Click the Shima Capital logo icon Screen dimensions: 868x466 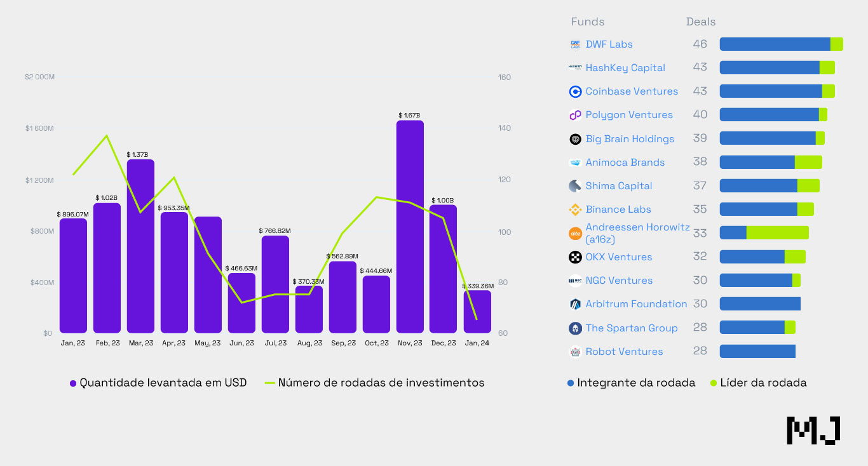point(575,186)
